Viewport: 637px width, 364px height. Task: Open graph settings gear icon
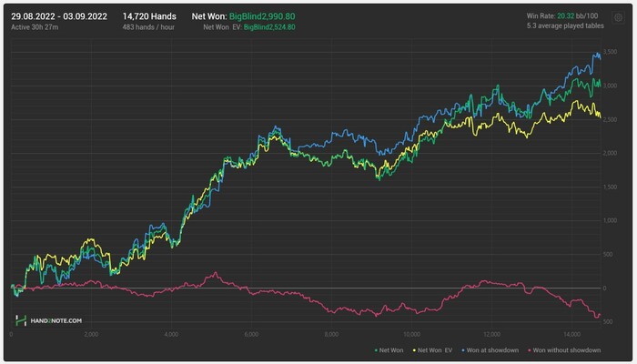tap(618, 17)
